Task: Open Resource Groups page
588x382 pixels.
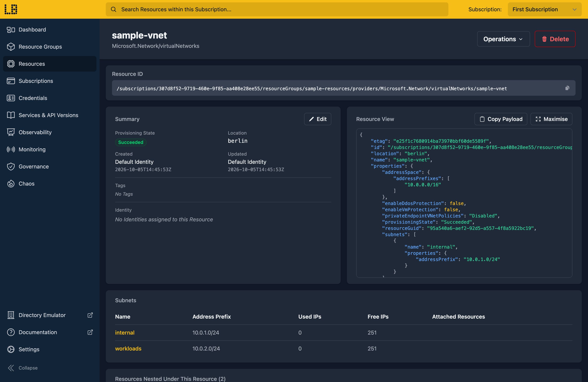Action: 50,47
